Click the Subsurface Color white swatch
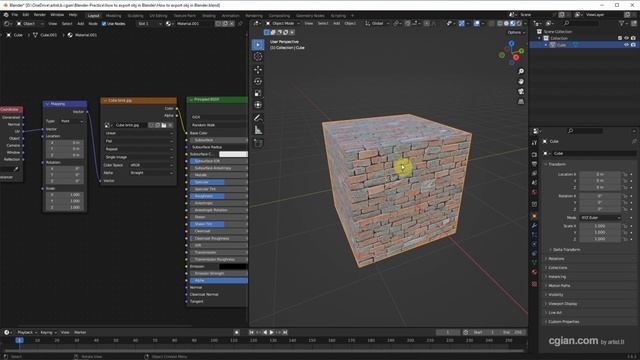This screenshot has height=360, width=640. (233, 154)
